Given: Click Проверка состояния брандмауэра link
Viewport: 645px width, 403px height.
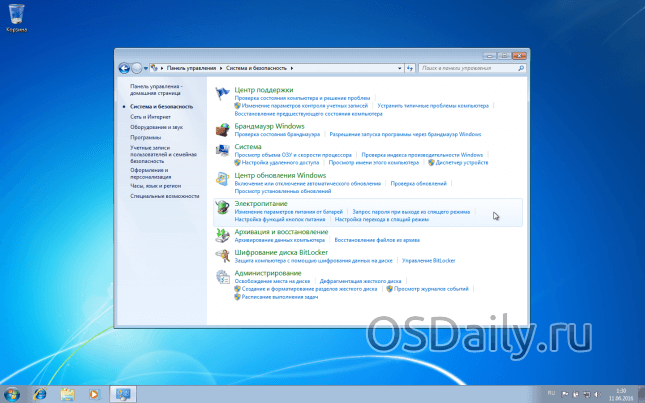Looking at the screenshot, I should 277,134.
